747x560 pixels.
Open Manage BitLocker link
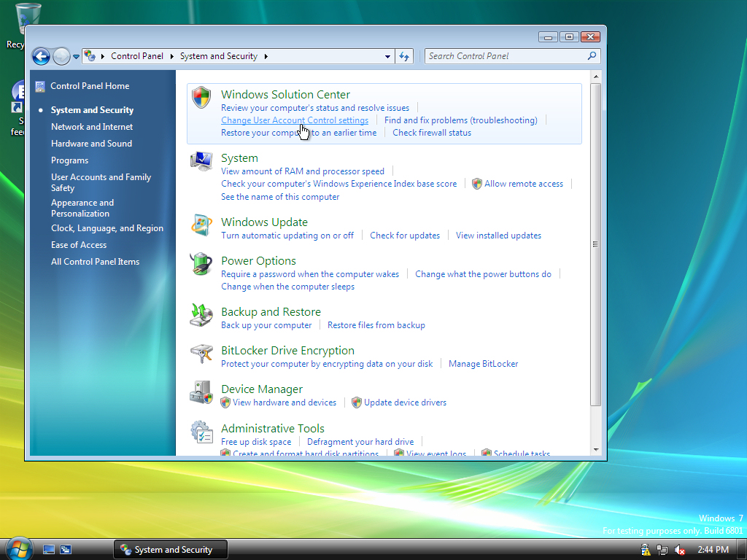pyautogui.click(x=483, y=364)
